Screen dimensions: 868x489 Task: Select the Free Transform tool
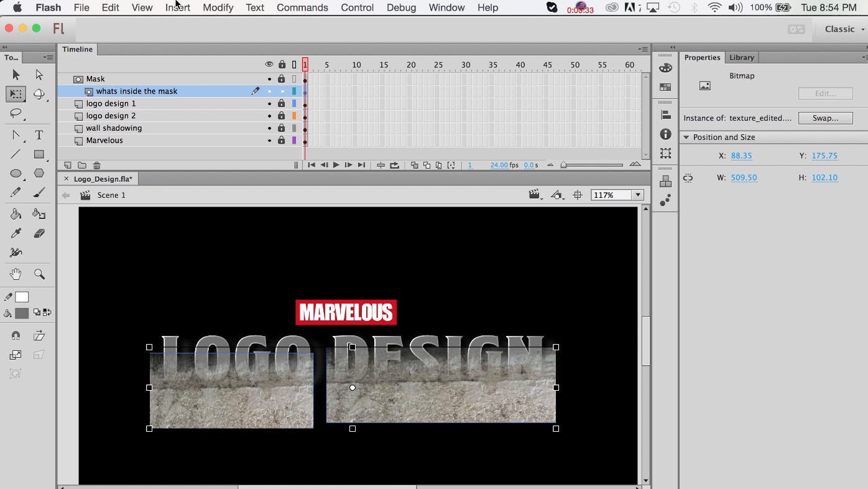tap(16, 95)
